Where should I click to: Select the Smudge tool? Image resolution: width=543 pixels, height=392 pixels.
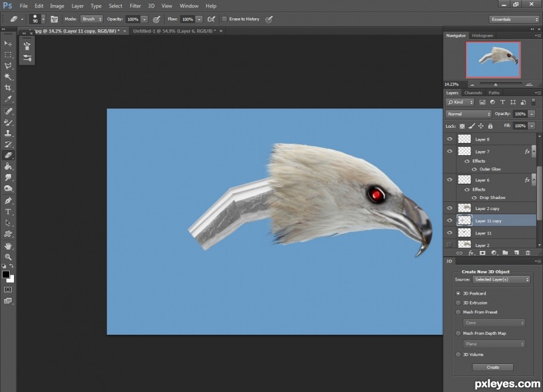click(8, 178)
